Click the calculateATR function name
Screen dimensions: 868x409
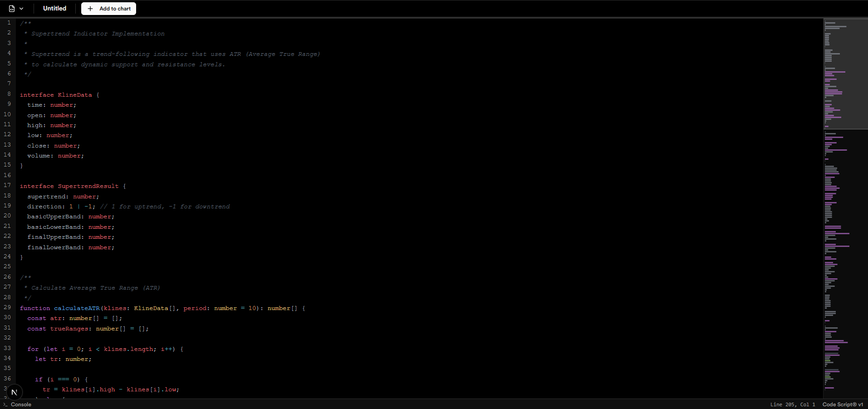pyautogui.click(x=77, y=308)
